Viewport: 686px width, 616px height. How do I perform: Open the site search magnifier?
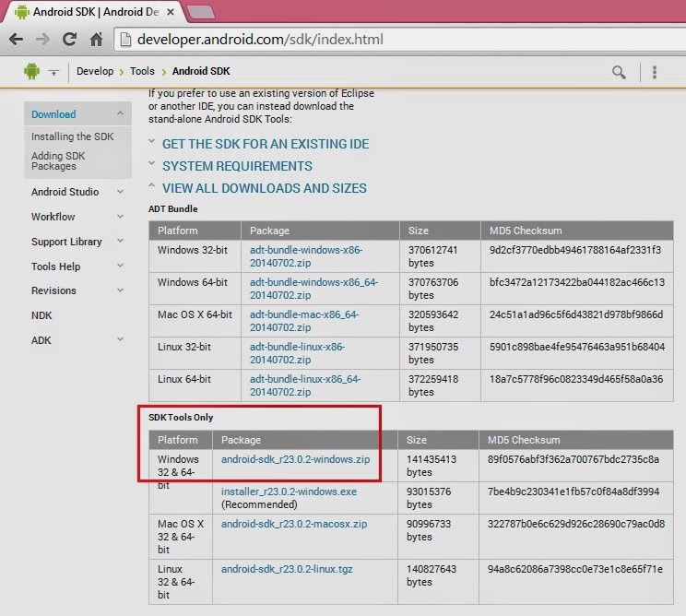619,72
